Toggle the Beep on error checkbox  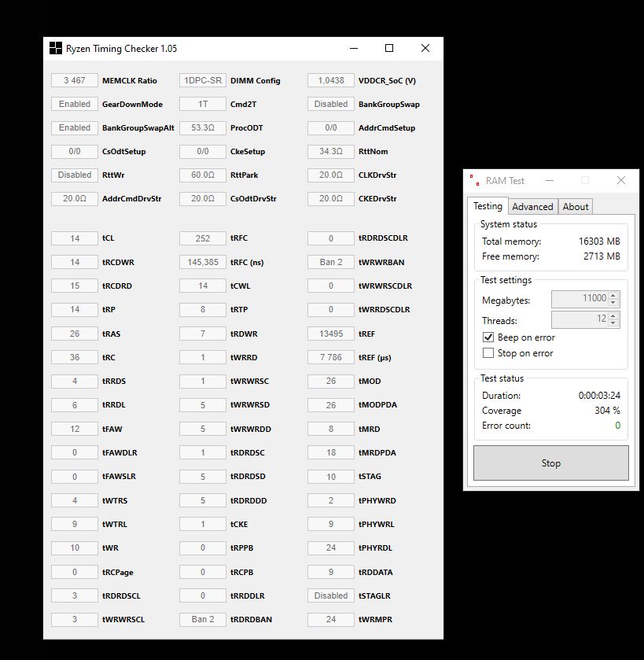488,337
